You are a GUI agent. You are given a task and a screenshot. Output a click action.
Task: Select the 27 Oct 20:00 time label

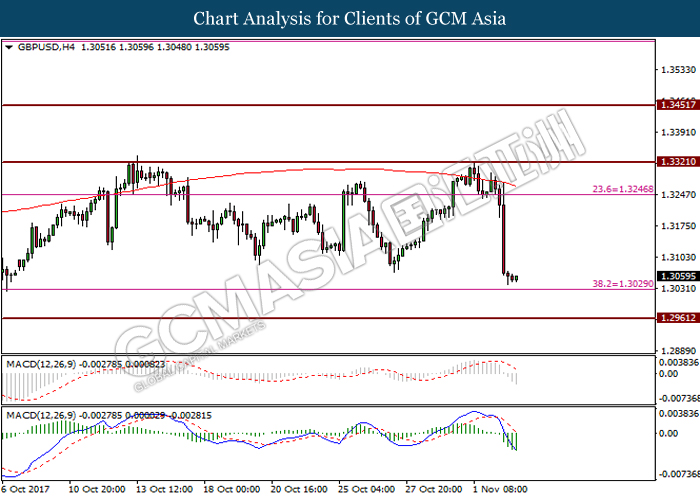tap(433, 489)
